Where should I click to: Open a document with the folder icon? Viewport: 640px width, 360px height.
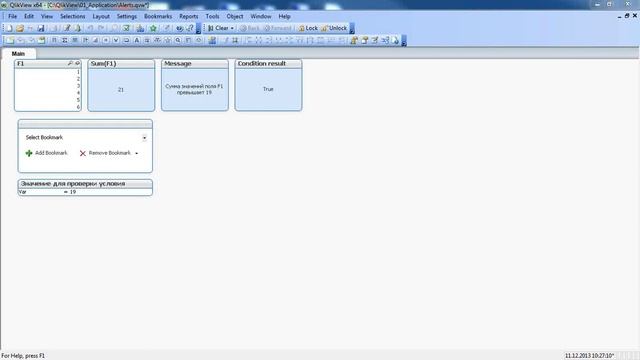[x=20, y=28]
